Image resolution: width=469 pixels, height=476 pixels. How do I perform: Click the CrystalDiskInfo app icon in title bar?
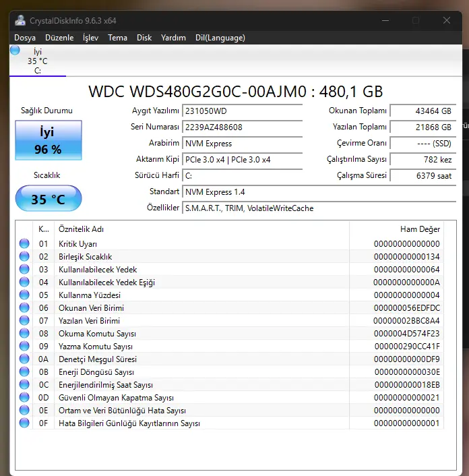click(20, 21)
